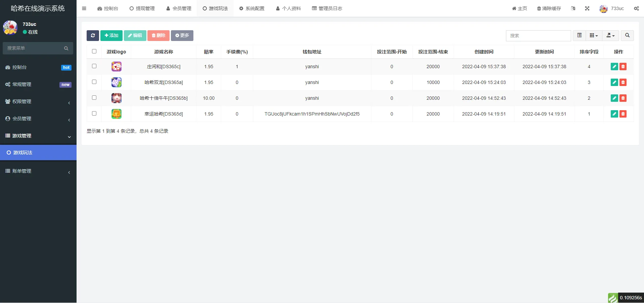Toggle card view table icon
644x303 pixels.
[579, 36]
